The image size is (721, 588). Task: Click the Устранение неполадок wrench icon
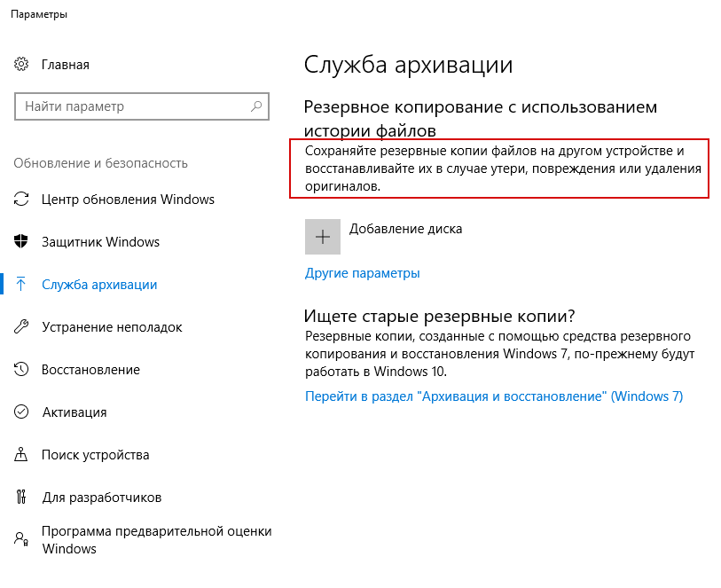click(x=22, y=327)
